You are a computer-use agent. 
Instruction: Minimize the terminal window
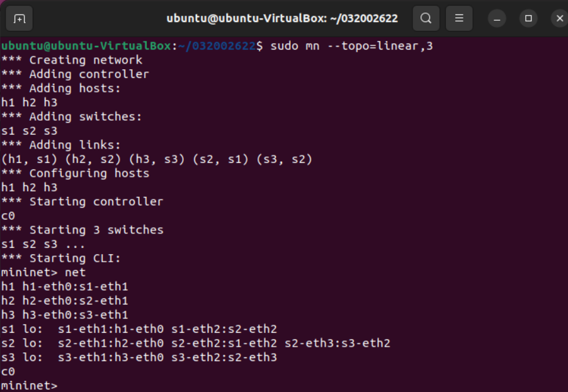pos(497,18)
